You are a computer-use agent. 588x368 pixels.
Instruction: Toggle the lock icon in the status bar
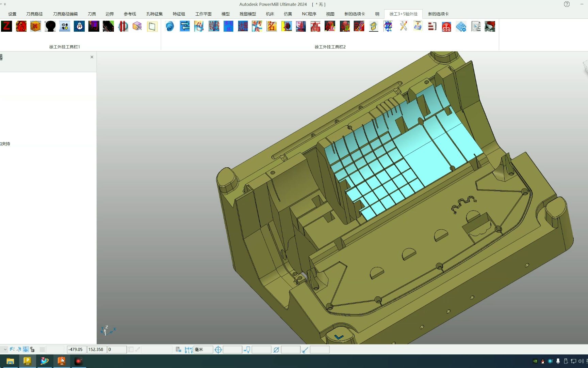[32, 349]
